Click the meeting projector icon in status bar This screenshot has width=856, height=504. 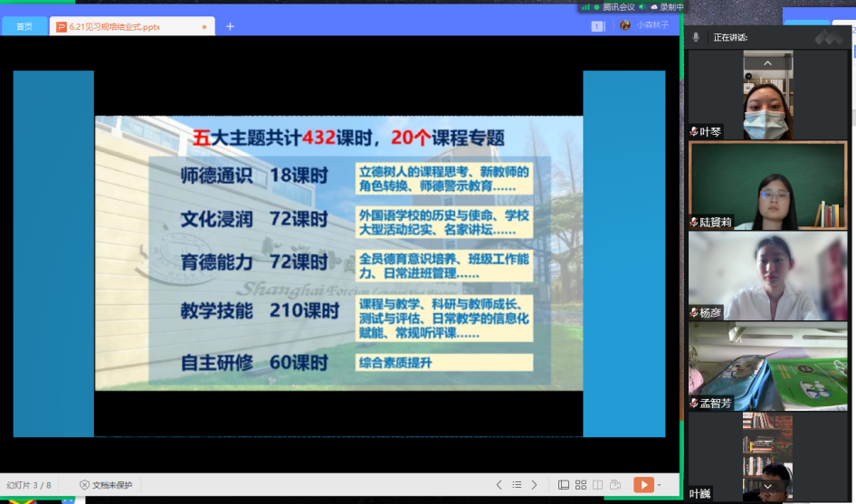click(615, 485)
